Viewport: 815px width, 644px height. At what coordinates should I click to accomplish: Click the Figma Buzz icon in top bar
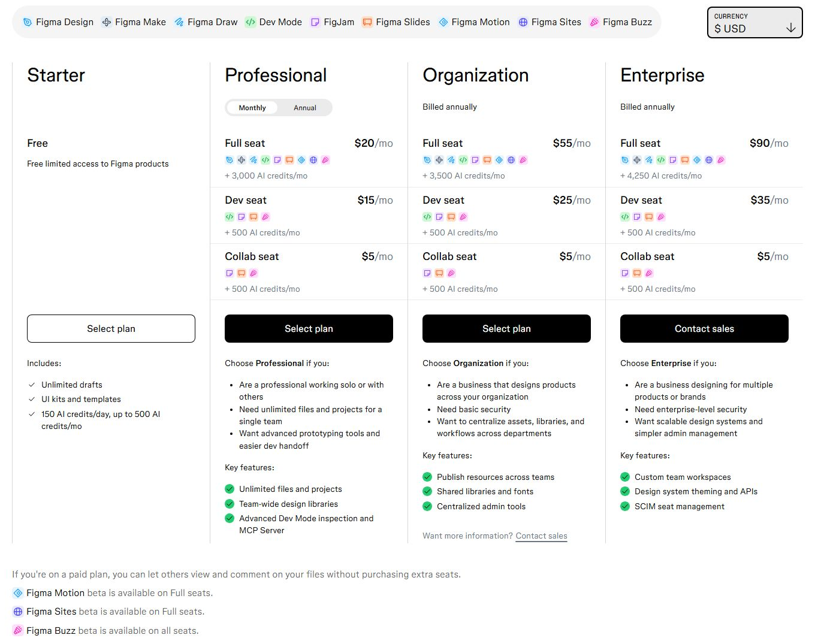pos(594,22)
